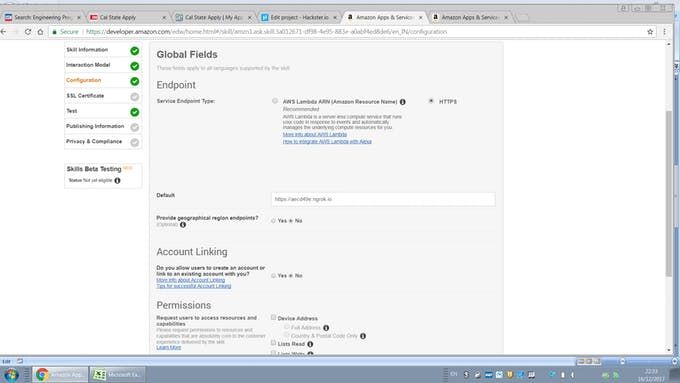Viewport: 680px width, 383px height.
Task: Click green checkmark next to Test
Action: pyautogui.click(x=135, y=112)
